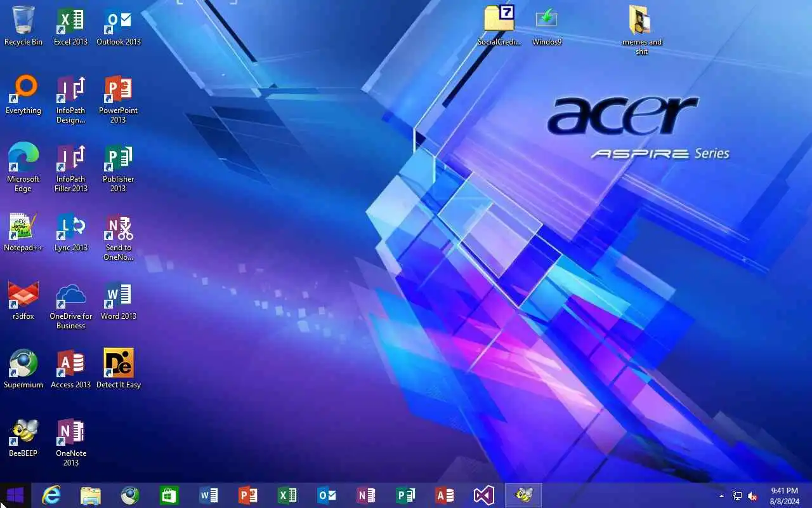Select the Notepad++ desktop shortcut
812x508 pixels.
coord(23,232)
